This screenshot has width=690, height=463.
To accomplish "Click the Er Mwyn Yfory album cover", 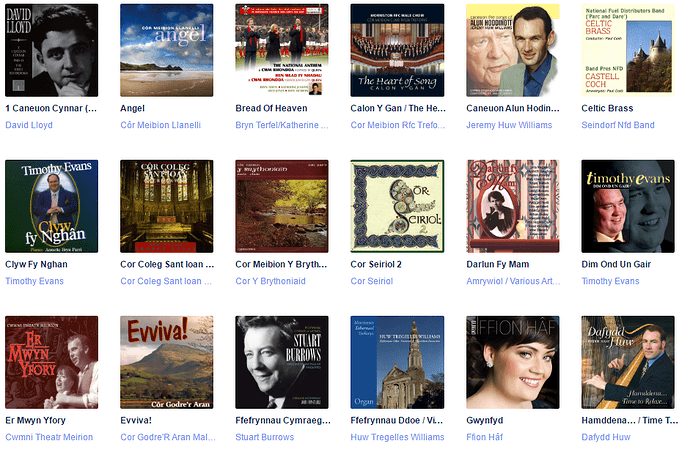I will (x=51, y=362).
